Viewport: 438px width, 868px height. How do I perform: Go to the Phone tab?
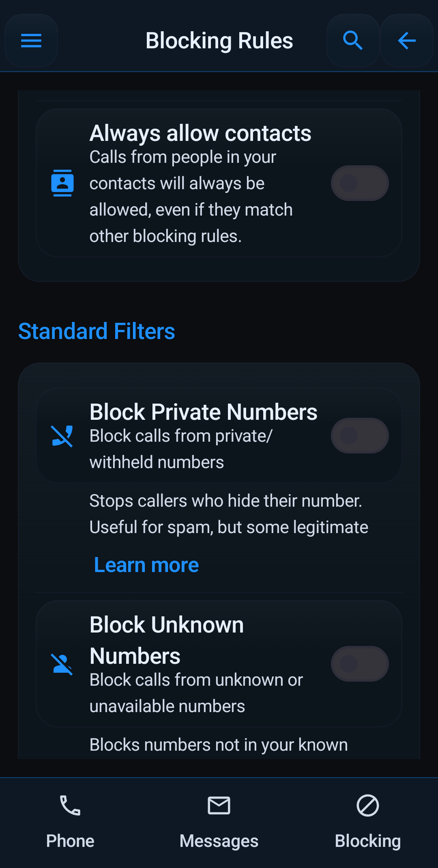tap(70, 820)
